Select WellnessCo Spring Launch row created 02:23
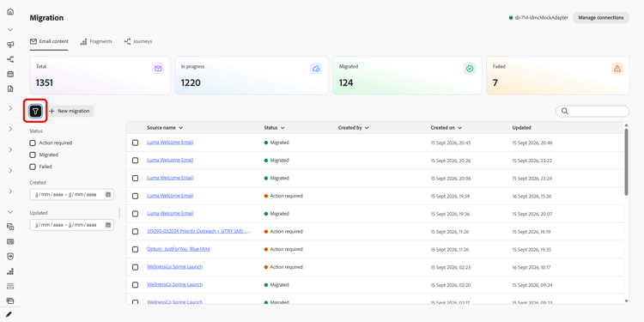 pyautogui.click(x=135, y=267)
